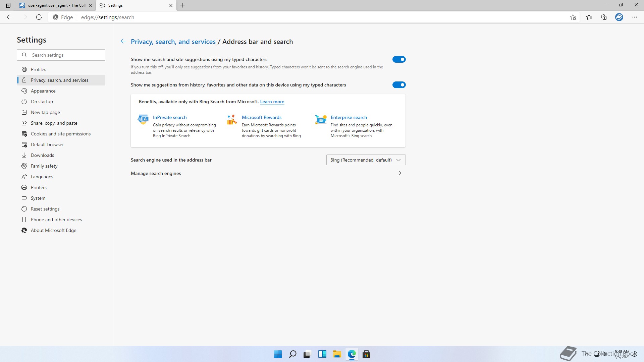The image size is (644, 362).
Task: Open Widgets taskbar icon
Action: (322, 354)
